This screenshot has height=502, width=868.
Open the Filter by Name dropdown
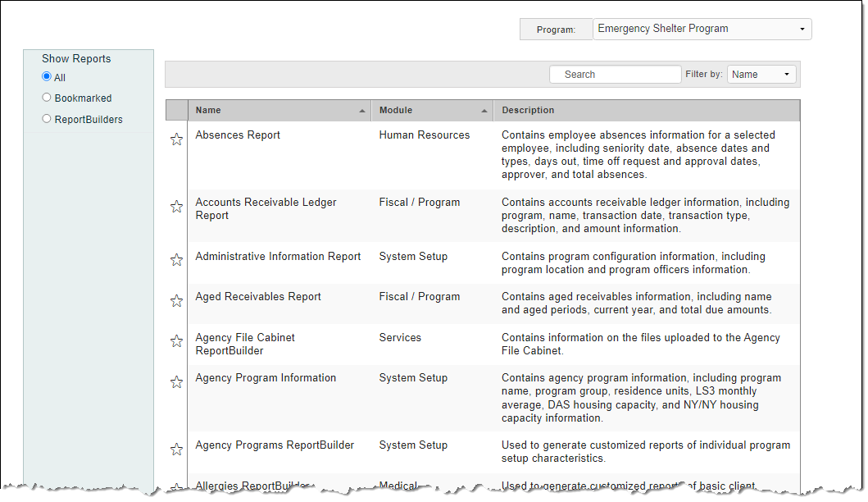(761, 75)
